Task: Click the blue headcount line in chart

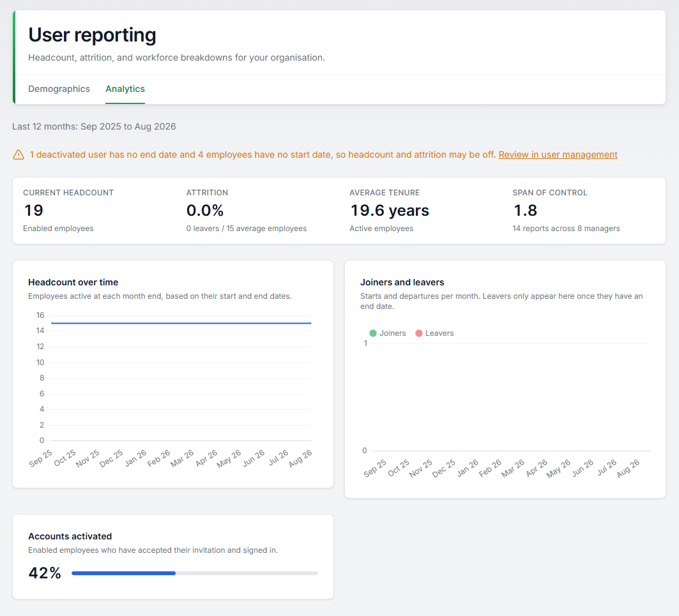Action: coord(181,323)
